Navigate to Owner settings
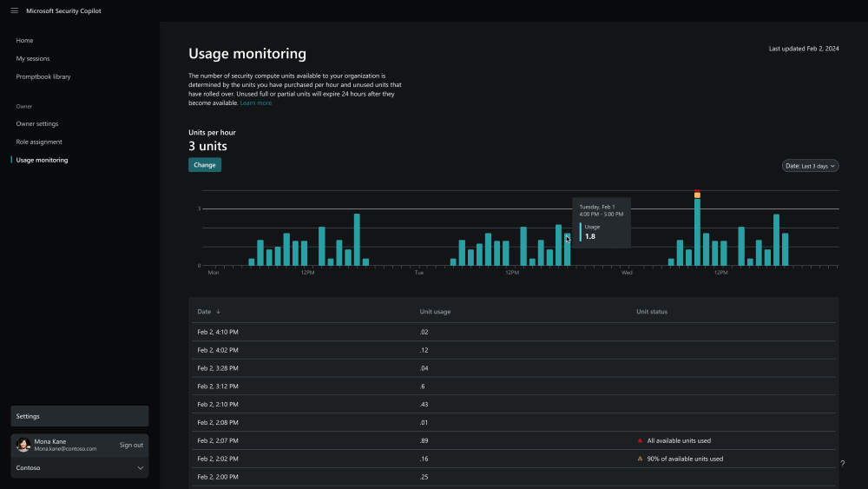868x489 pixels. click(x=37, y=123)
